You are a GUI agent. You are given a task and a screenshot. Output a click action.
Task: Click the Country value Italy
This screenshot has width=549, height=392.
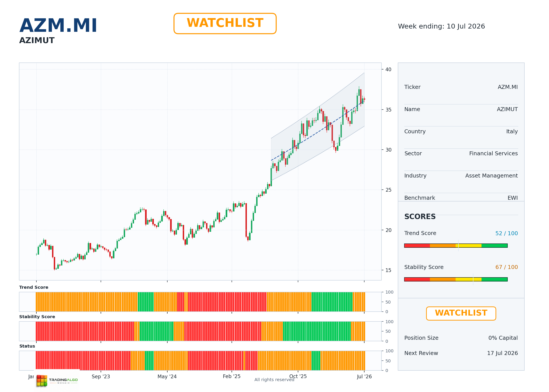point(512,132)
